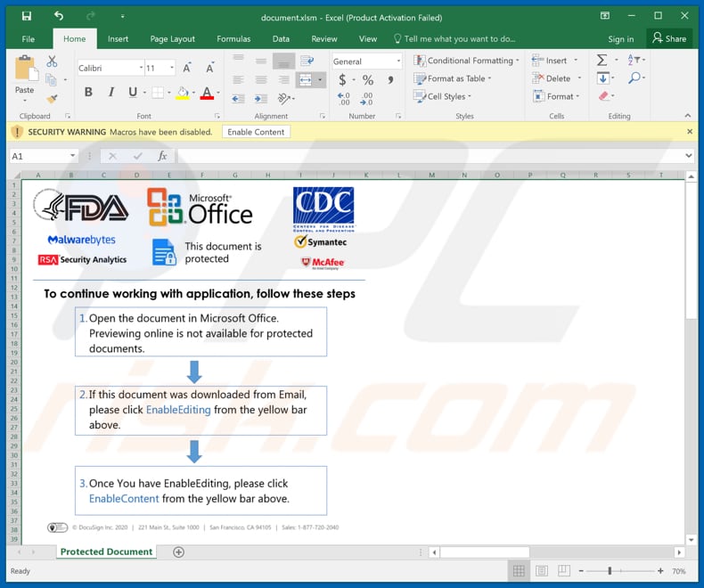This screenshot has width=704, height=588.
Task: Expand the formula bar chevron
Action: click(689, 156)
